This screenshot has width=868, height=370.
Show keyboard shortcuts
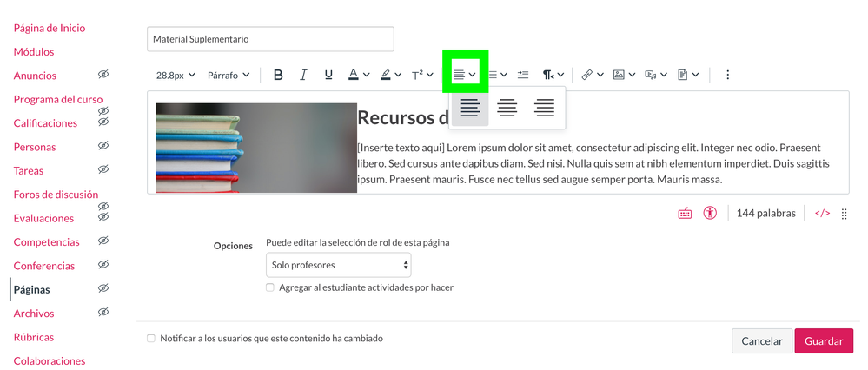[x=685, y=213]
